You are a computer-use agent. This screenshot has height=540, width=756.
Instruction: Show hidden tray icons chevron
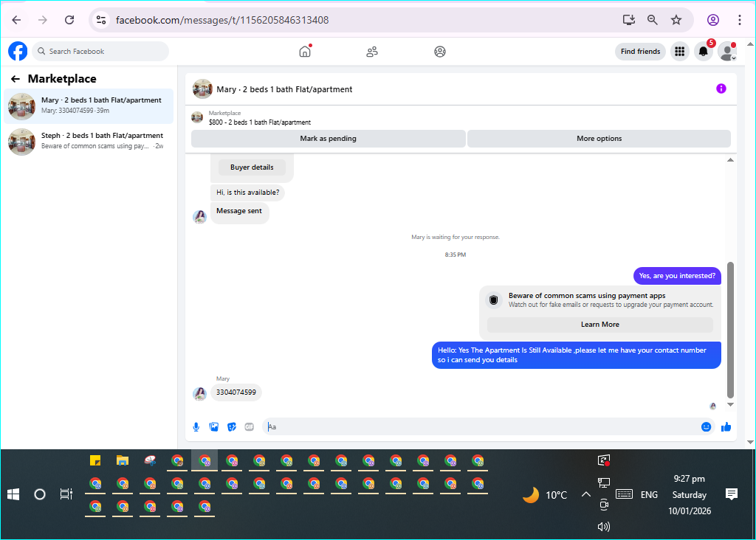[585, 494]
